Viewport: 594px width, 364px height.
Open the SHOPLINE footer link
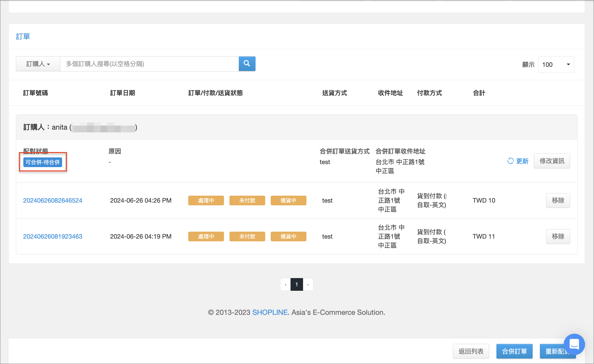270,312
